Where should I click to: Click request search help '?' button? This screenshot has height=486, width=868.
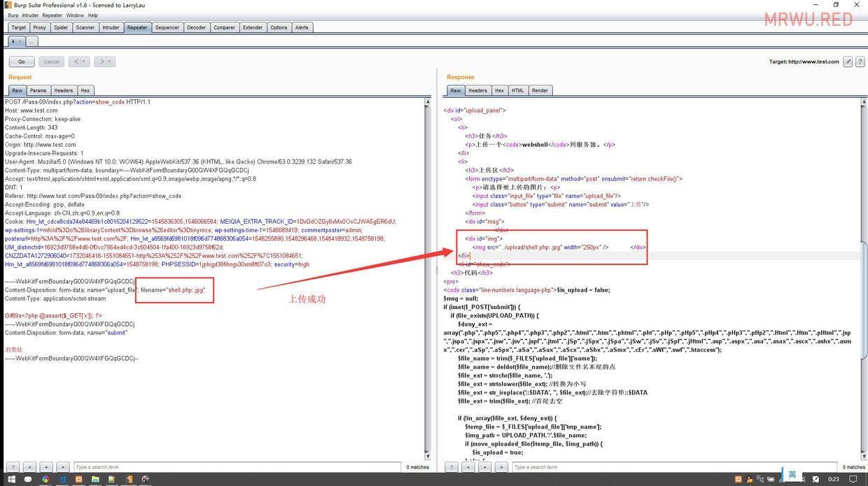(13, 467)
